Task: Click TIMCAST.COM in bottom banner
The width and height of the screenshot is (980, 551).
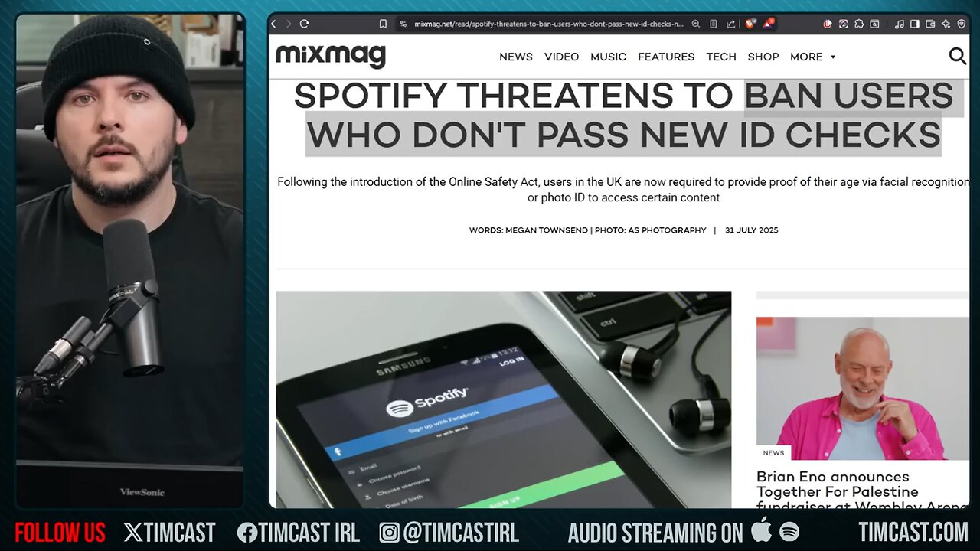Action: click(x=913, y=533)
